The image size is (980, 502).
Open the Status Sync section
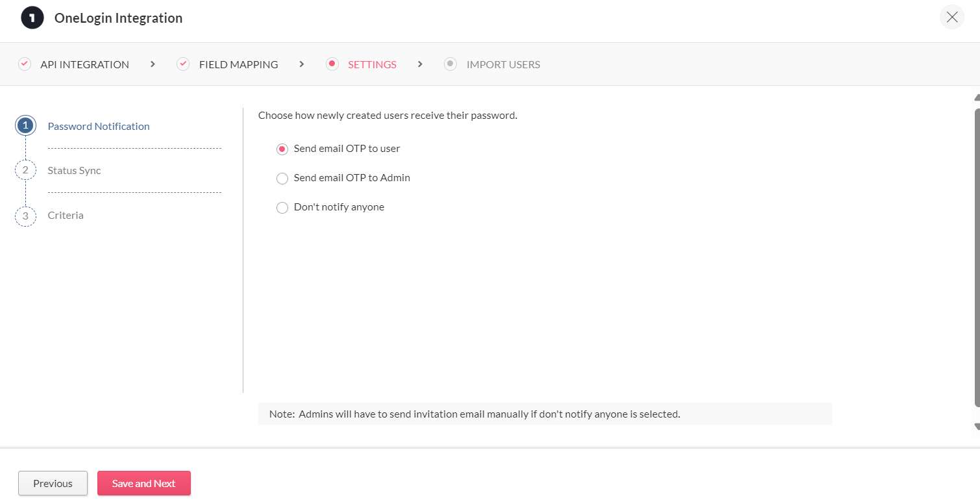tap(74, 170)
